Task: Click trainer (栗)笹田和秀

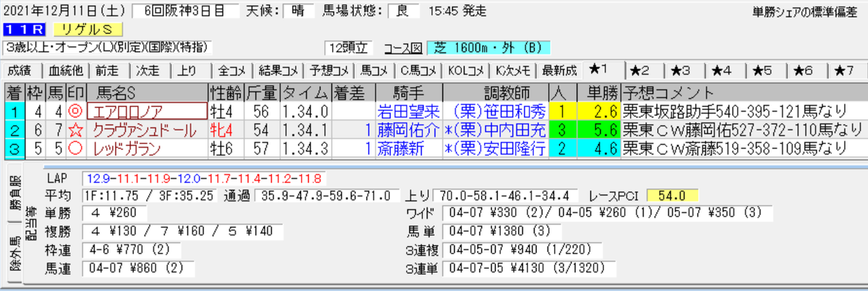Action: 495,111
